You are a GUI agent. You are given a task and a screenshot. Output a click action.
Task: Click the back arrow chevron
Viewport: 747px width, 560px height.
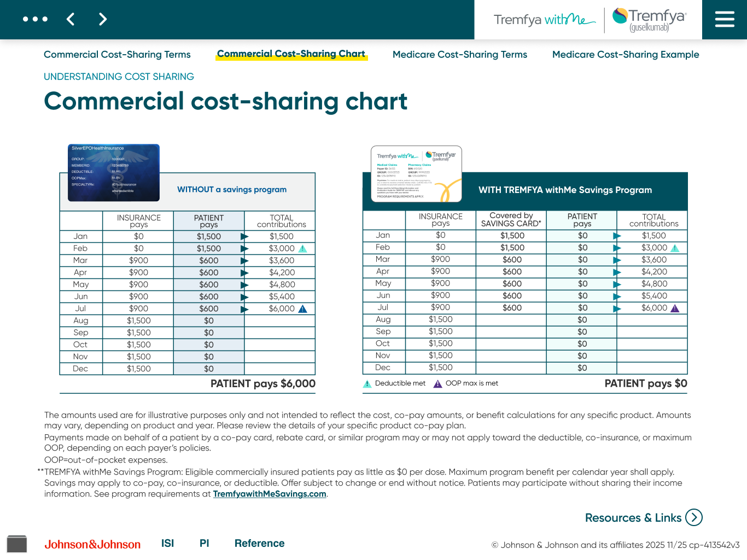[x=71, y=19]
